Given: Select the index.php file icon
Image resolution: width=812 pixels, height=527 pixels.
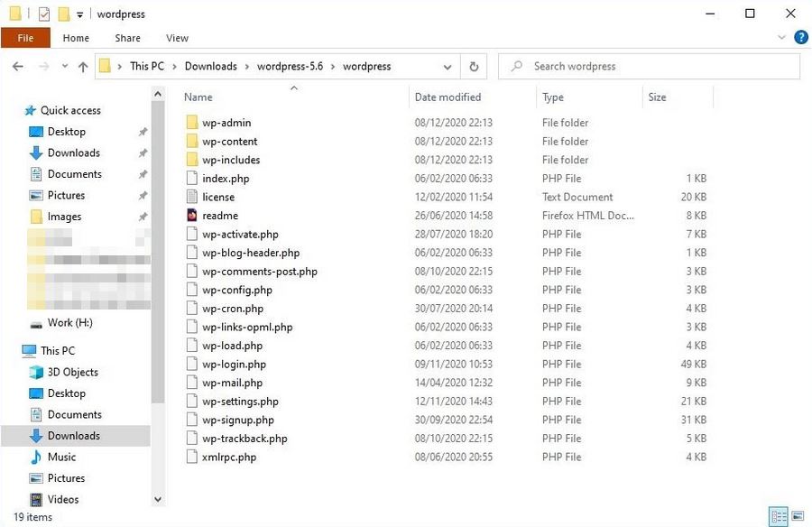Looking at the screenshot, I should (x=191, y=179).
